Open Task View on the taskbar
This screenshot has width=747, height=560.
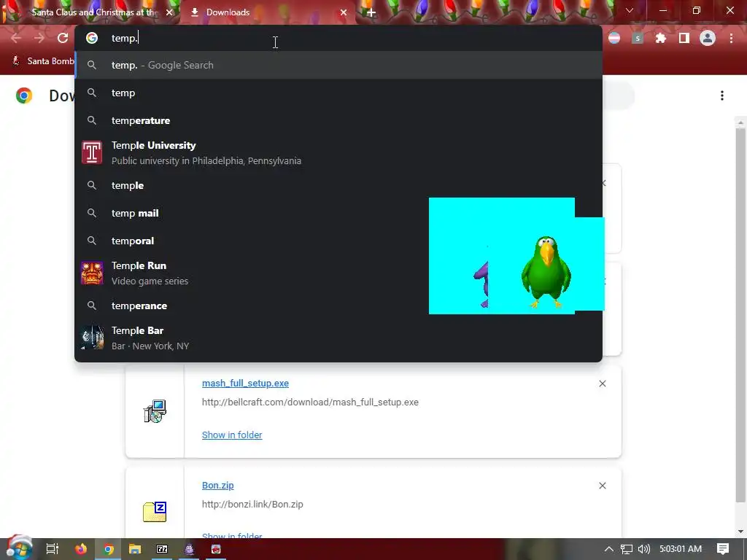tap(53, 549)
